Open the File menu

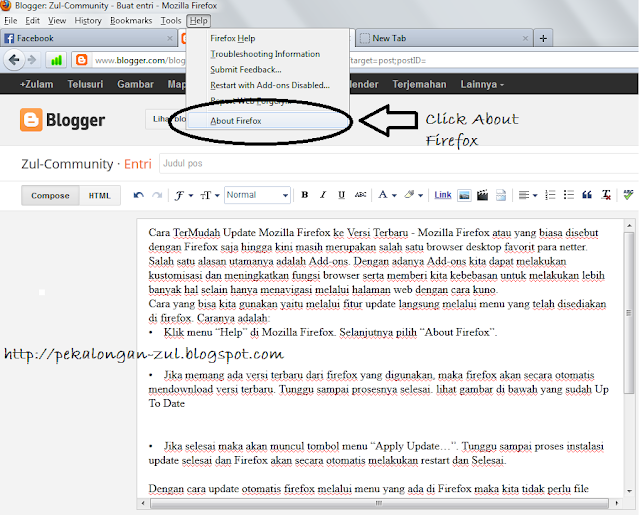coord(11,20)
